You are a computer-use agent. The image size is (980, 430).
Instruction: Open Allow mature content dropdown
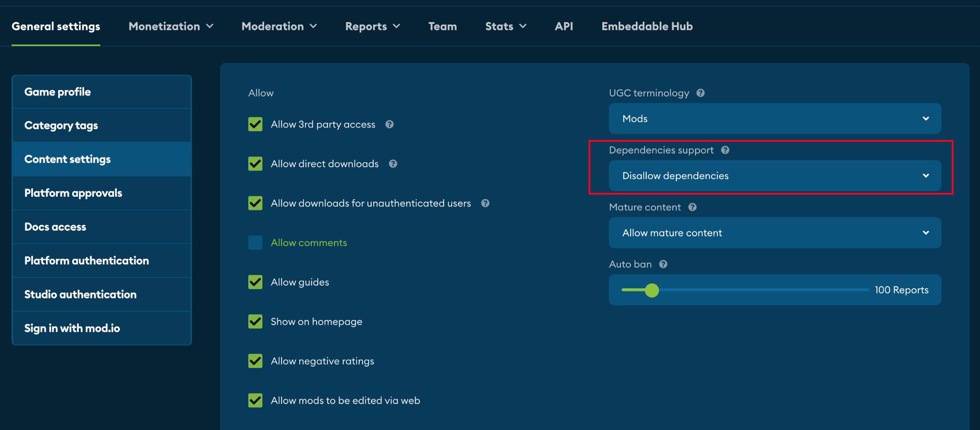[775, 233]
